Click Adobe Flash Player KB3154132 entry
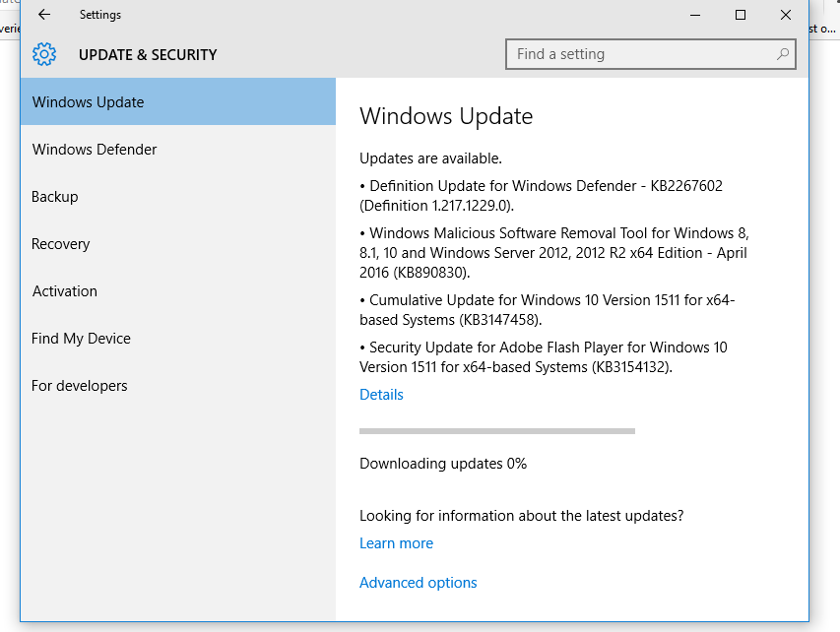Screen dimensions: 840x632 click(x=544, y=357)
